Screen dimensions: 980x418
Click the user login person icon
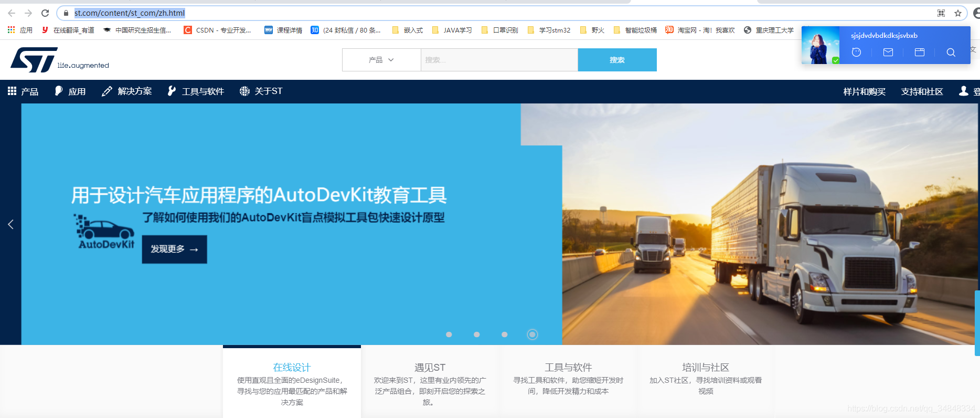coord(964,91)
